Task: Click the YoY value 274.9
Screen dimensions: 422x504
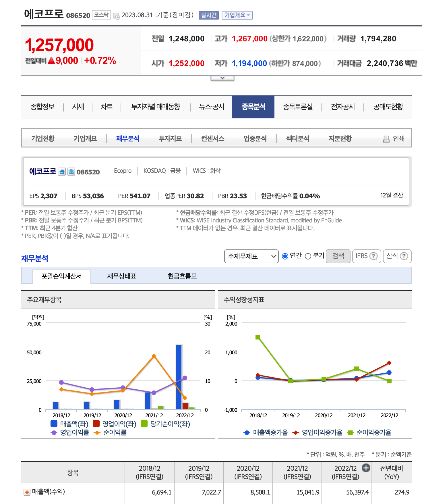Action: 402,492
